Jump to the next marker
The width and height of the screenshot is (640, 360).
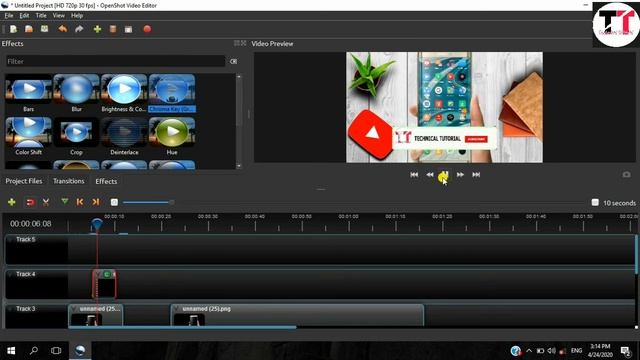96,202
